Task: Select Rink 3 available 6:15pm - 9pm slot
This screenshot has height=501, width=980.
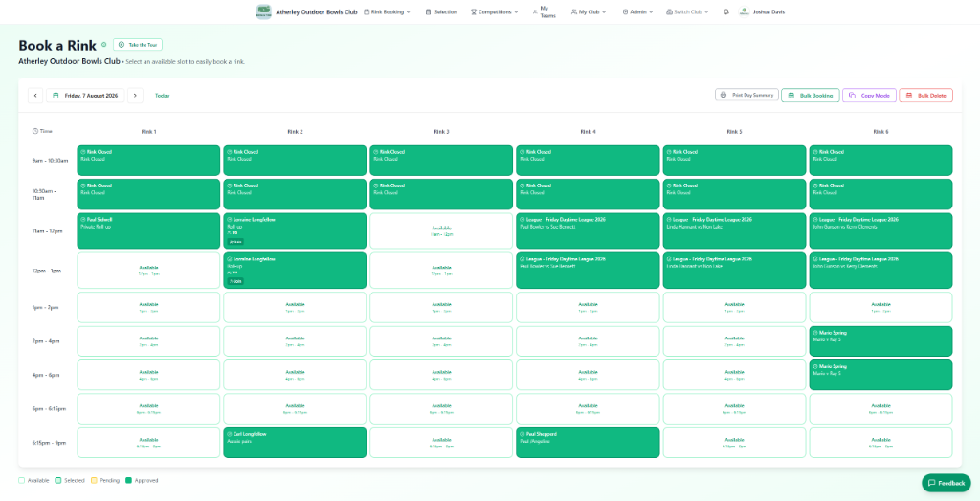Action: [x=441, y=443]
